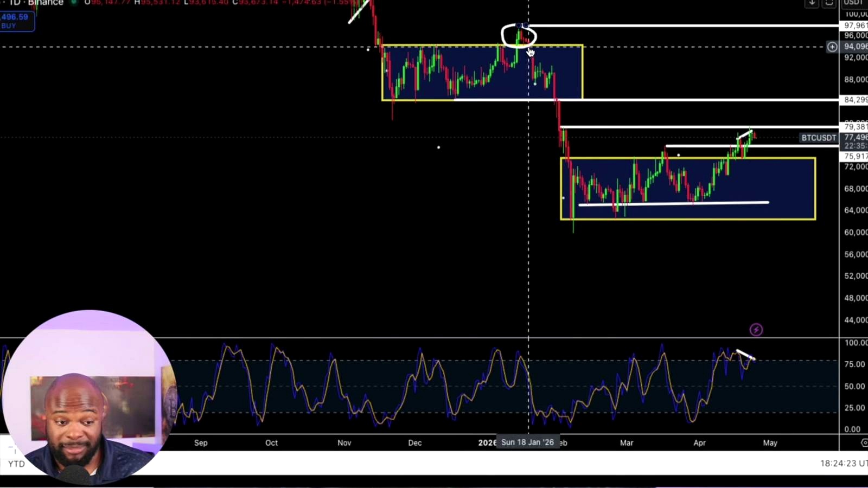868x488 pixels.
Task: Click Oct on the time axis
Action: click(x=271, y=442)
